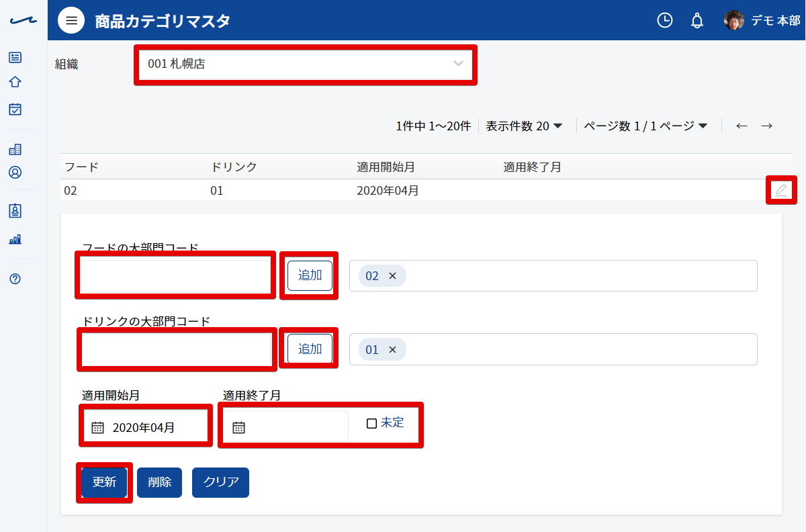Screen dimensions: 806x532
Task: Select the 2020年04月 cell in the table row
Action: coord(388,191)
